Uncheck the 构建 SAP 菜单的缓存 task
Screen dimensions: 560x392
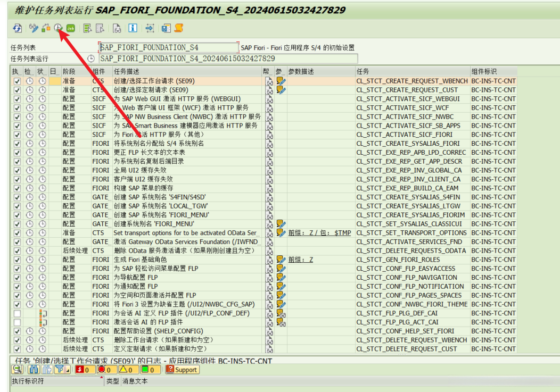click(17, 188)
